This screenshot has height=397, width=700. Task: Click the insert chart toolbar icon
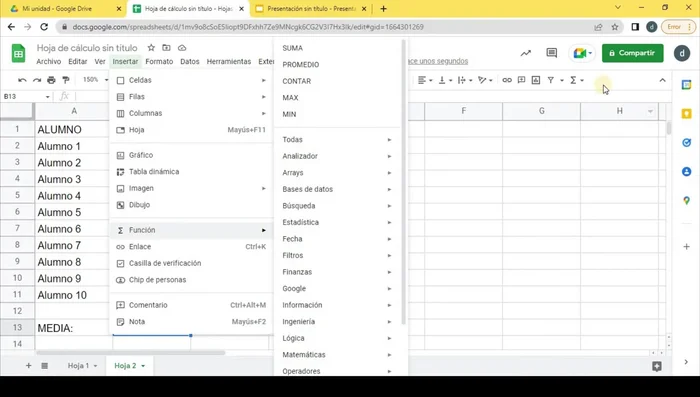(x=536, y=80)
